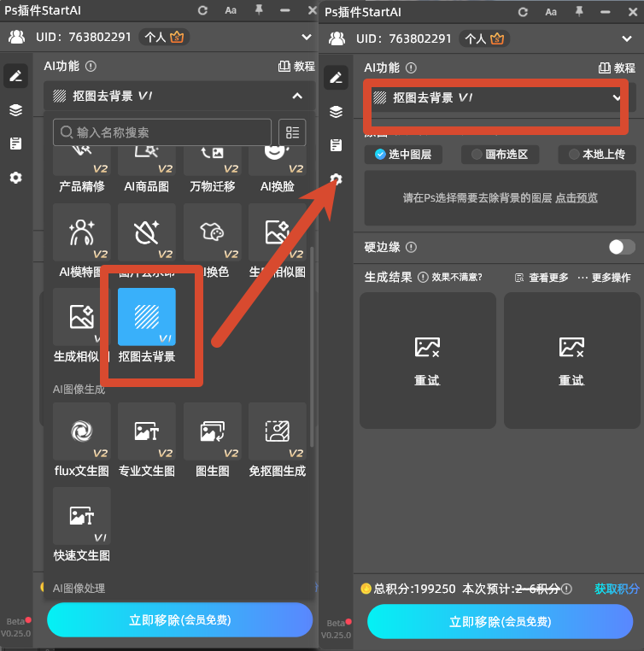This screenshot has height=651, width=644.
Task: Open 更多操作 menu
Action: (x=604, y=278)
